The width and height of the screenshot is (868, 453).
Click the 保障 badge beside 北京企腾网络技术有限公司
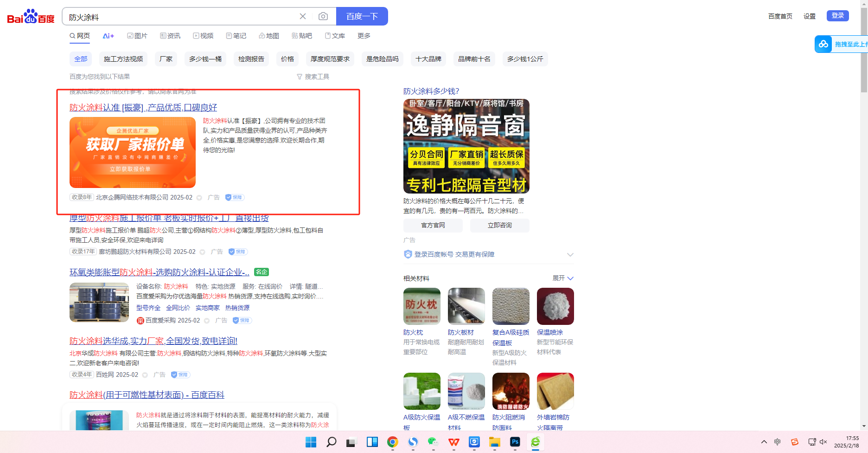[x=235, y=197]
